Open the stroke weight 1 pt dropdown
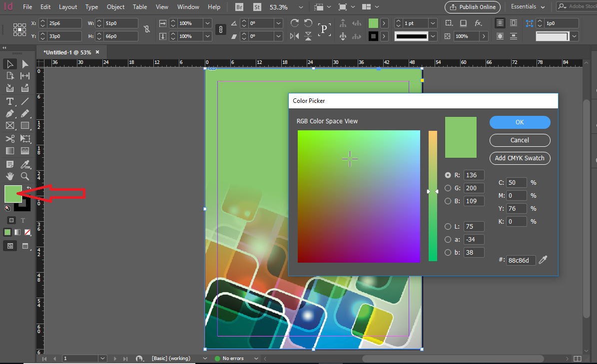The image size is (597, 364). (x=433, y=23)
